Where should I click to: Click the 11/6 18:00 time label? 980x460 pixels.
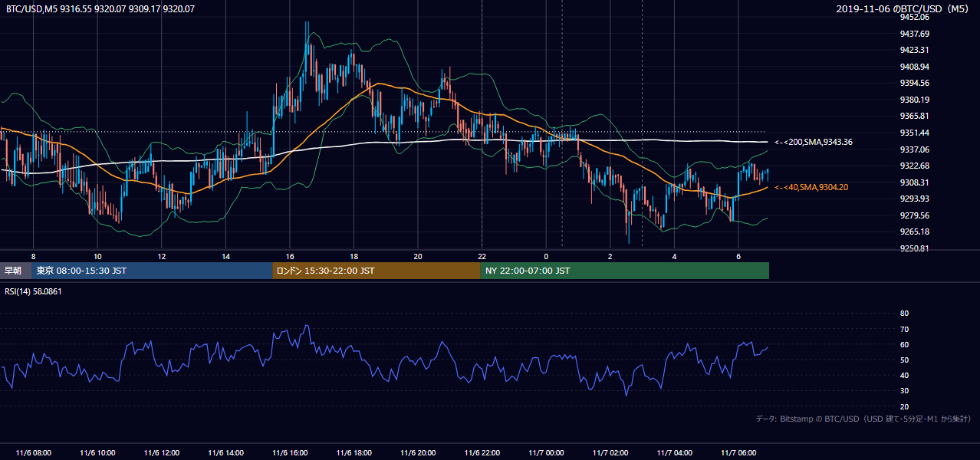pos(354,453)
